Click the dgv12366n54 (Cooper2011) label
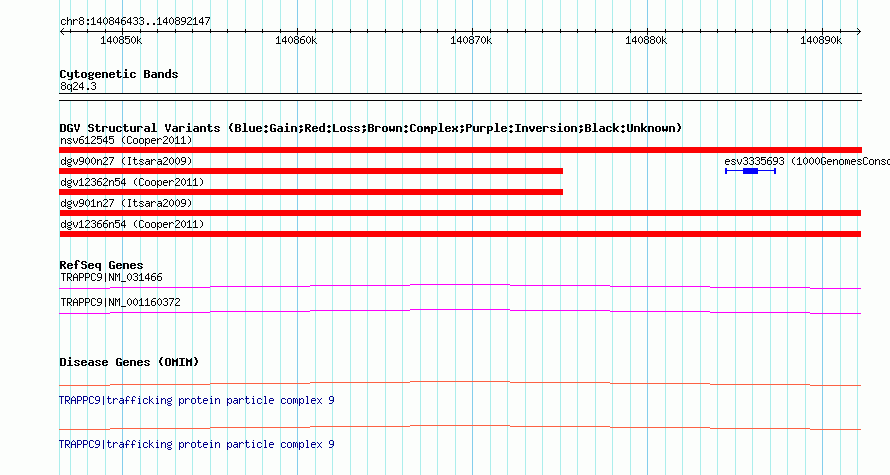The height and width of the screenshot is (475, 890). point(132,224)
